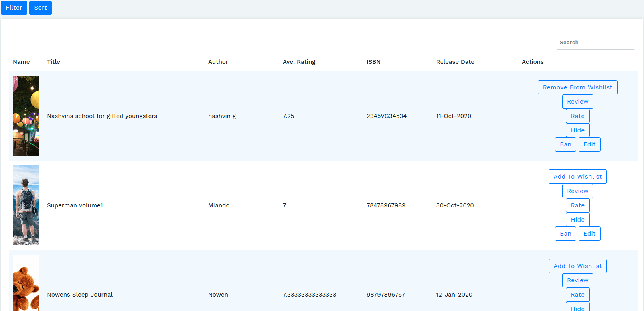Screen dimensions: 644x311
Task: Click the Actions column header
Action: tap(533, 62)
